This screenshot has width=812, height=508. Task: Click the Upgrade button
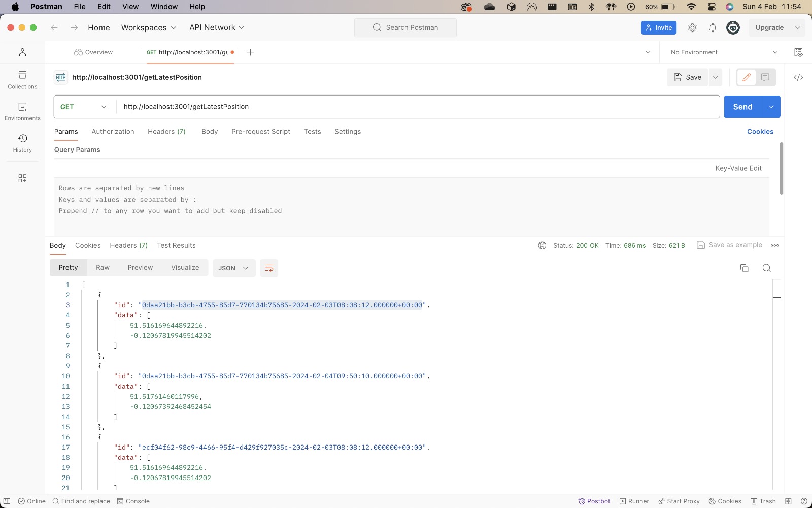[769, 27]
